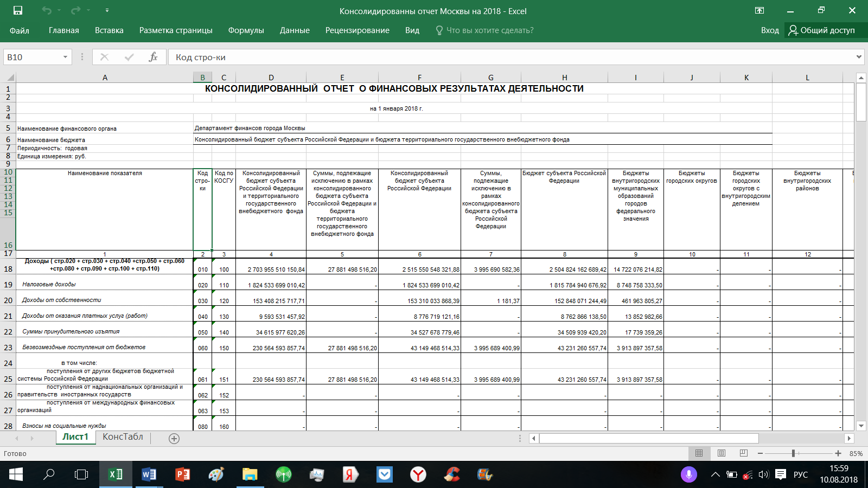Switch to the Вид tab
The height and width of the screenshot is (488, 868).
[x=412, y=30]
